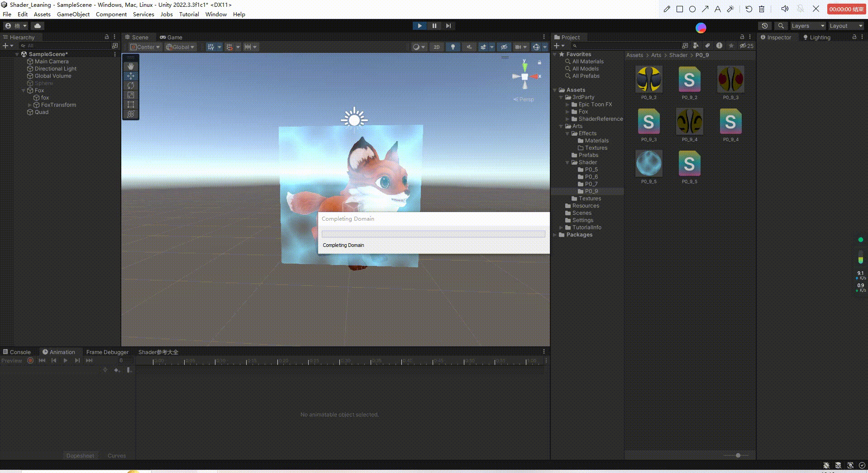Open the shading draw mode dropdown
This screenshot has width=868, height=473.
tap(419, 47)
